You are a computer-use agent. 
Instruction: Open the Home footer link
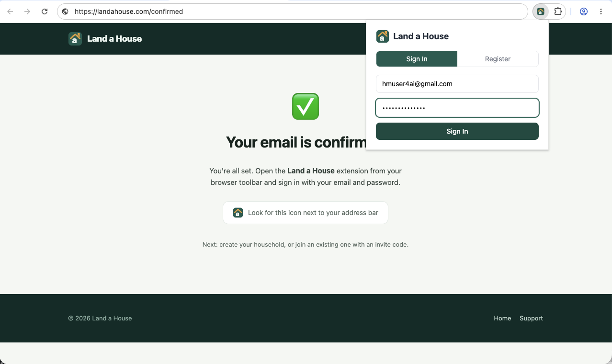tap(502, 318)
